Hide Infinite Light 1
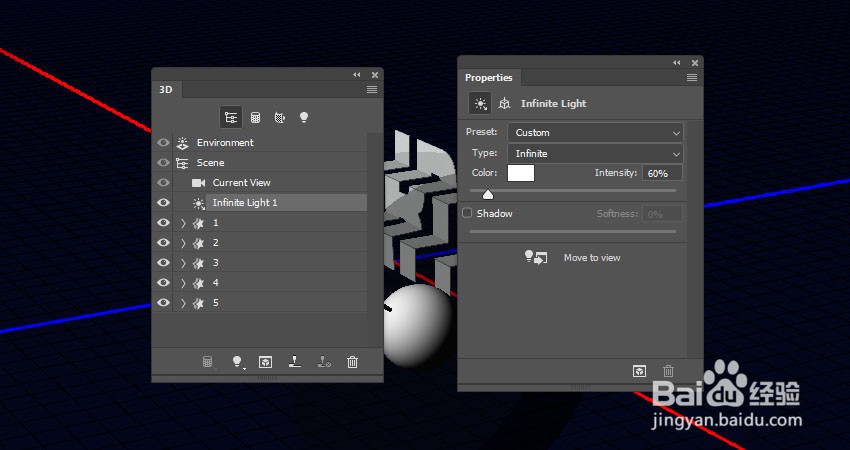This screenshot has width=850, height=450. (x=163, y=203)
